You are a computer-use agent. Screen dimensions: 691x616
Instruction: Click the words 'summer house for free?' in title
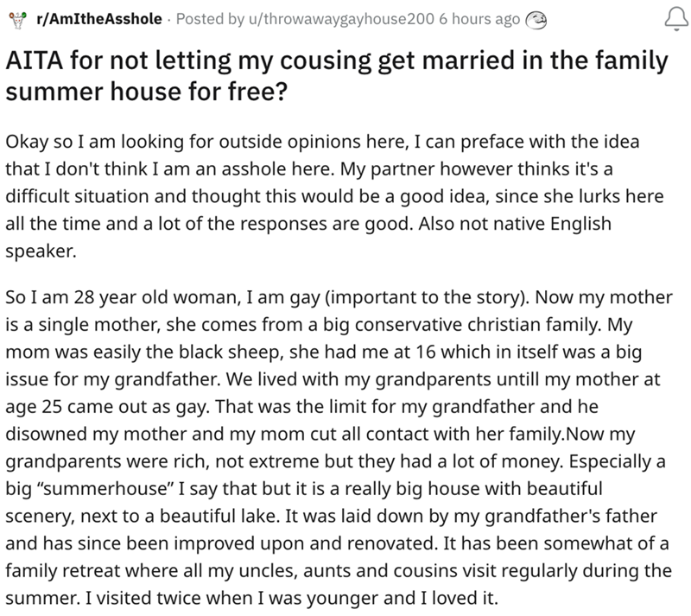click(x=144, y=91)
